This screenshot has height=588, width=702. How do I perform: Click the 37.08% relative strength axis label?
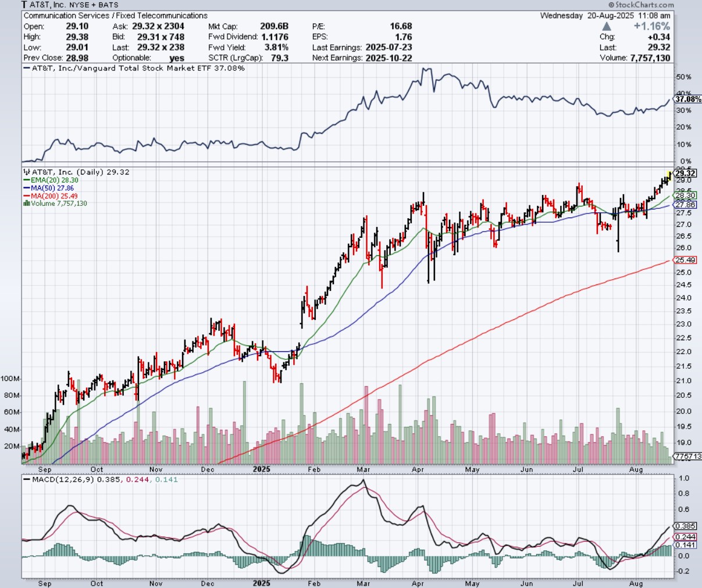point(687,99)
